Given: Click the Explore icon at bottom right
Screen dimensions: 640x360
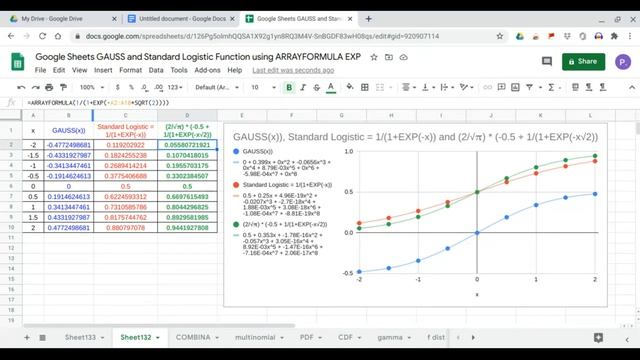Looking at the screenshot, I should (x=598, y=338).
